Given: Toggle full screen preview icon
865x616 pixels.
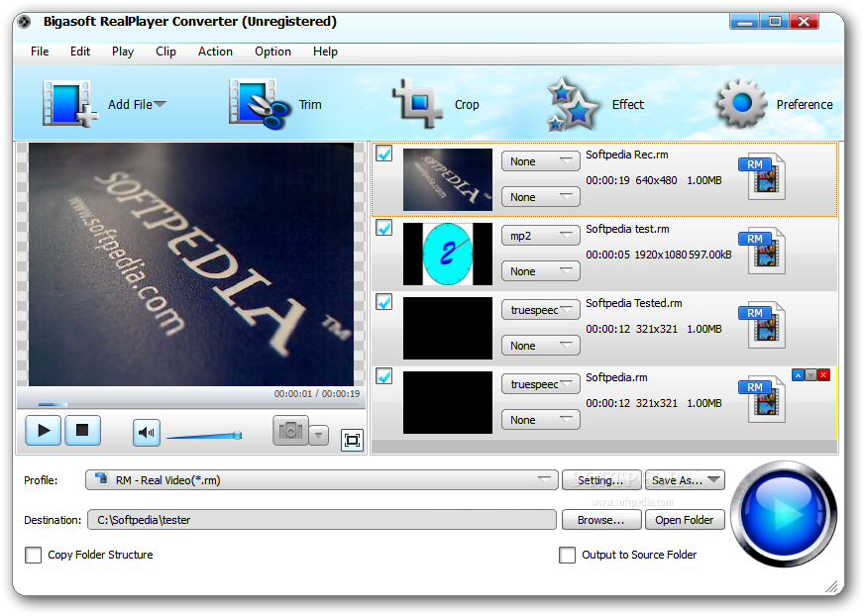Looking at the screenshot, I should point(352,440).
